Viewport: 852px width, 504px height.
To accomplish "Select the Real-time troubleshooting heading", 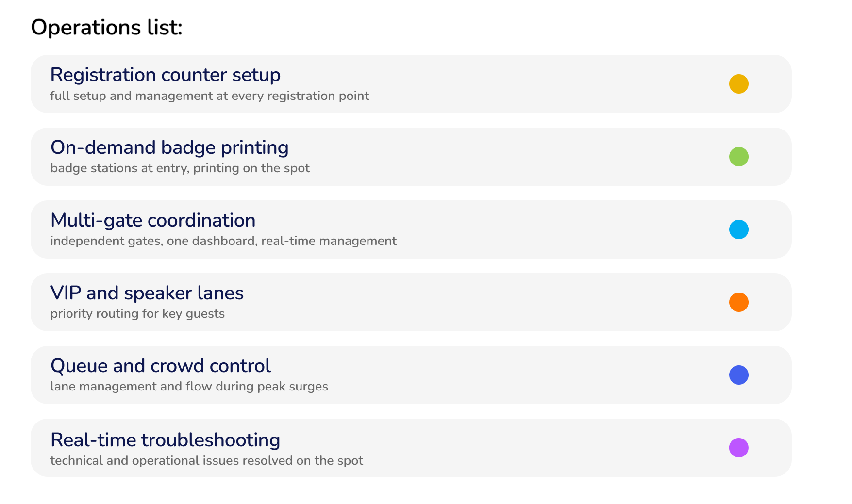I will [166, 440].
